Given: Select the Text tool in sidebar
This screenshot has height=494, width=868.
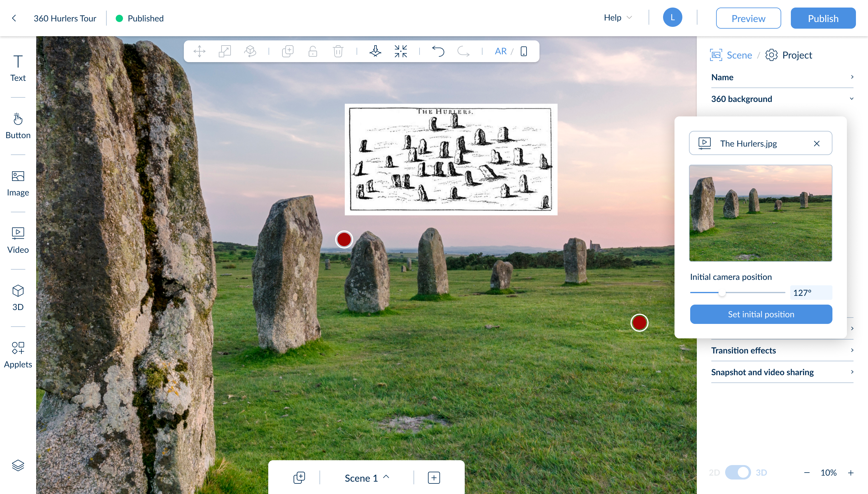Looking at the screenshot, I should tap(18, 68).
